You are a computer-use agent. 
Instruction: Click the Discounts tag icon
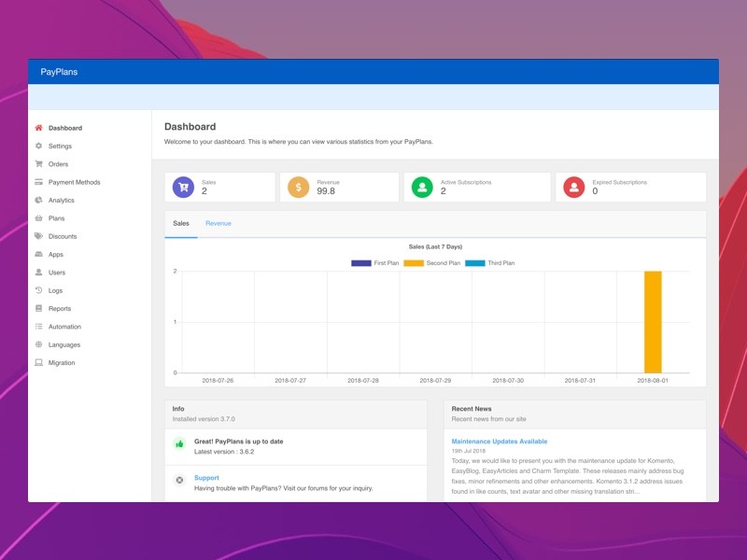pyautogui.click(x=38, y=236)
